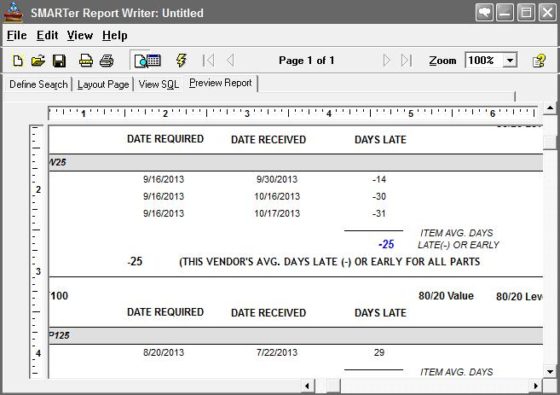Click the blue item average -25
Screen dimensions: 560x395
click(386, 245)
